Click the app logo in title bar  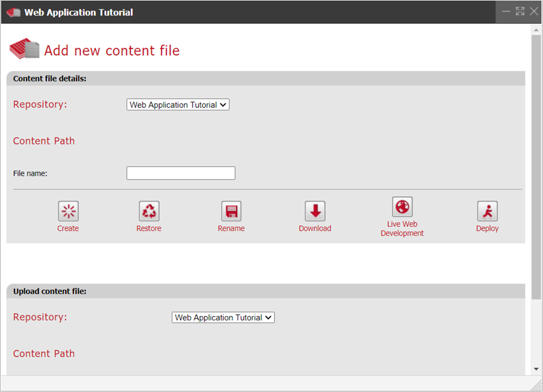pyautogui.click(x=13, y=13)
